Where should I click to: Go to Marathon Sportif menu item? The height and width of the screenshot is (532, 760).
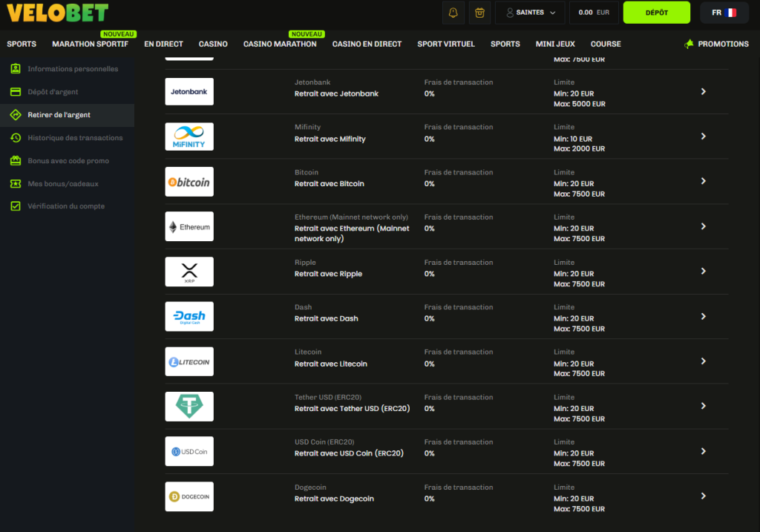click(90, 44)
